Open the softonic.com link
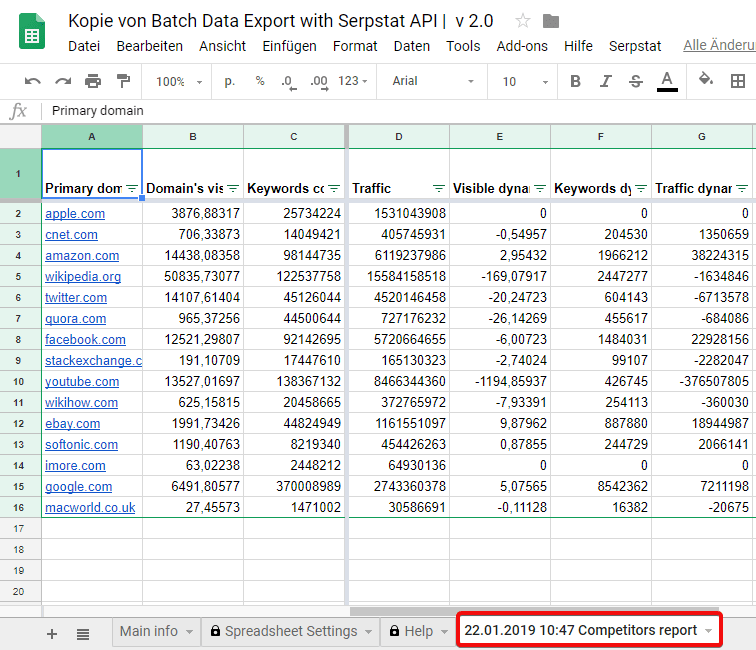 pos(81,445)
